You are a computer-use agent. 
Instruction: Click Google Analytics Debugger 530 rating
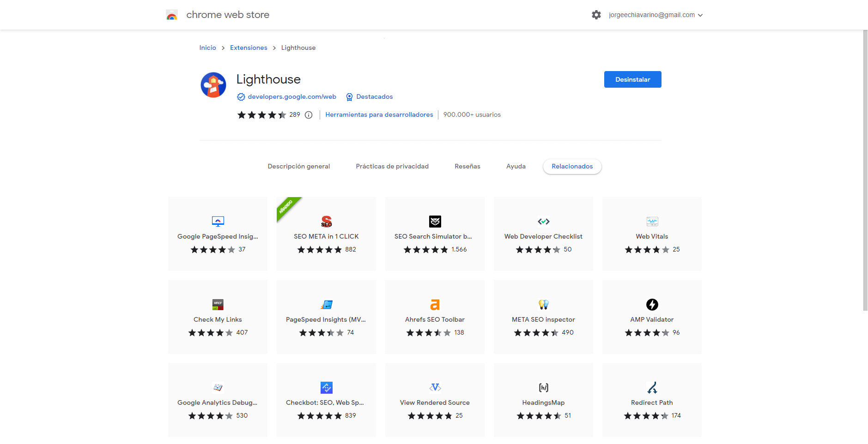218,416
